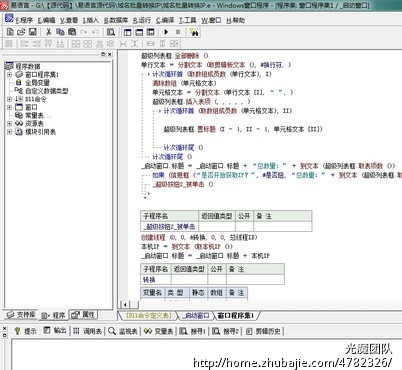Open the V.查看 menu

69,20
